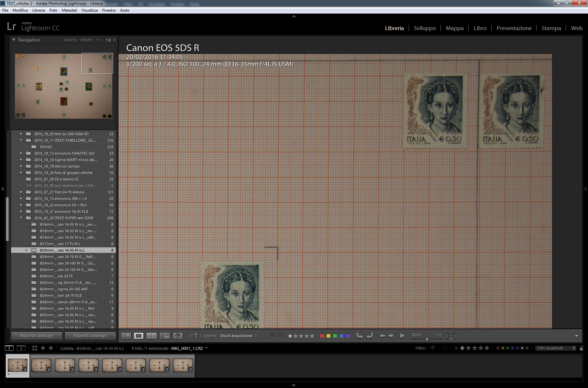Open Filtri disattivati preset dropdown
Viewport: 588px width, 388px height.
pyautogui.click(x=555, y=348)
